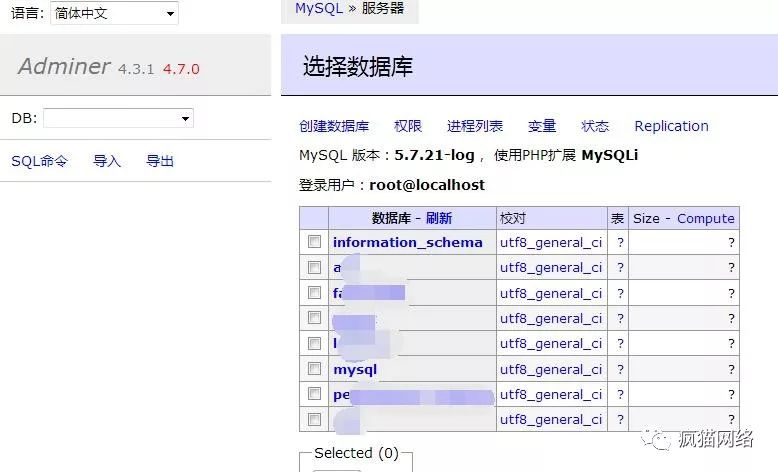
Task: Open the DB selection dropdown
Action: [x=118, y=118]
